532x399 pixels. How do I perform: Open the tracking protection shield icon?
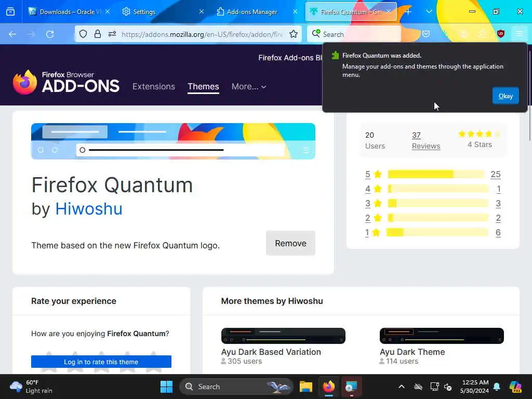pos(83,34)
